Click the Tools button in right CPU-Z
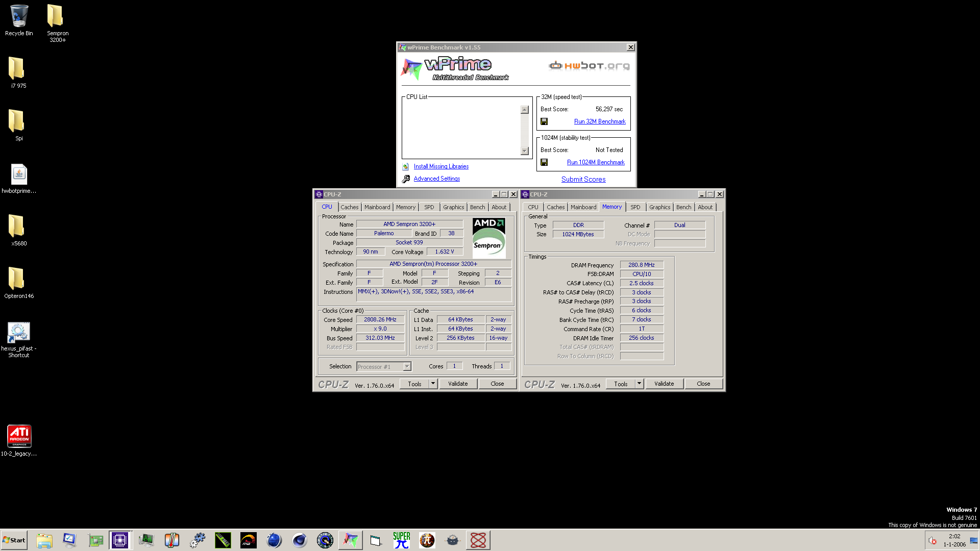The width and height of the screenshot is (980, 551). click(x=621, y=384)
